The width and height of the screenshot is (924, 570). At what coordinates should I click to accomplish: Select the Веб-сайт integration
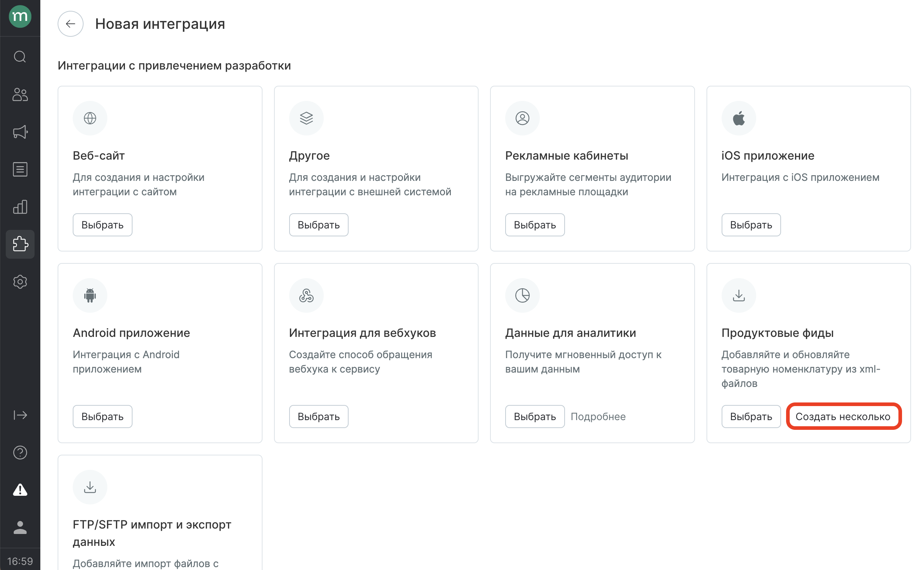pos(103,225)
